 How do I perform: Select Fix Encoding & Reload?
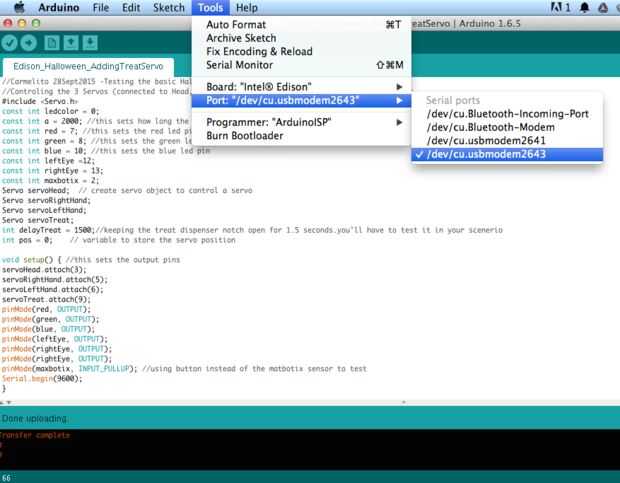click(x=301, y=51)
